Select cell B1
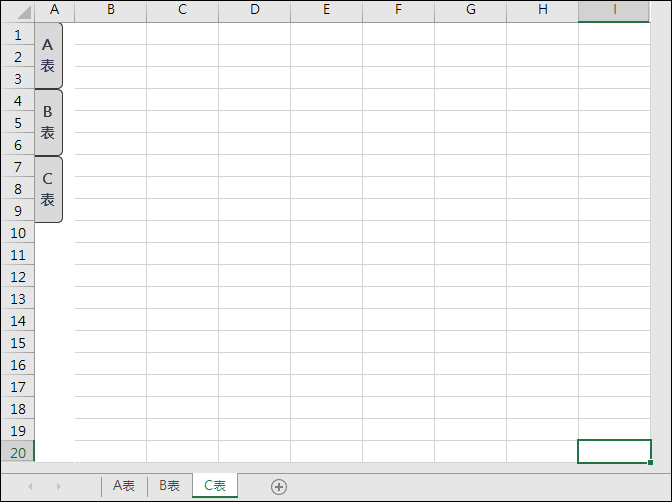The image size is (672, 502). (x=111, y=33)
